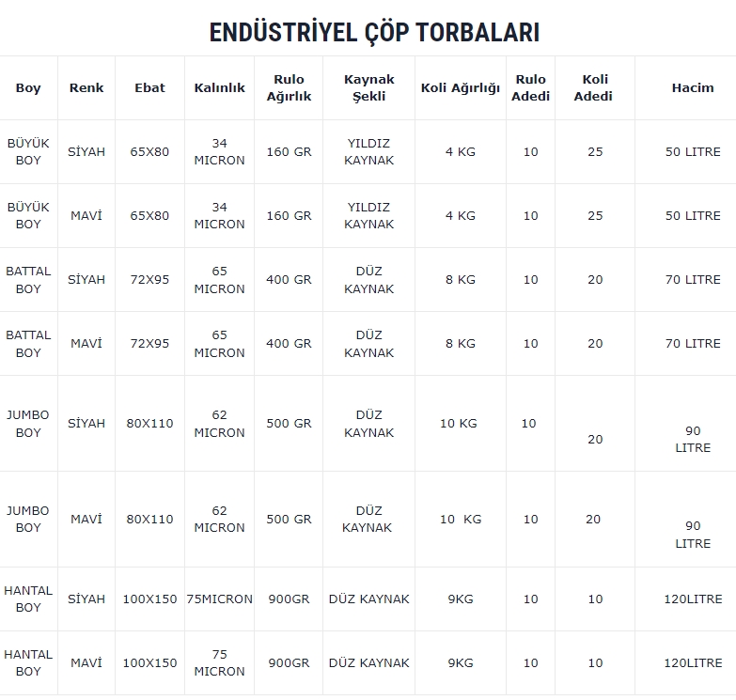This screenshot has height=700, width=736.
Task: Select the 8 KG cell in BATTAL MAVİ row
Action: 461,344
